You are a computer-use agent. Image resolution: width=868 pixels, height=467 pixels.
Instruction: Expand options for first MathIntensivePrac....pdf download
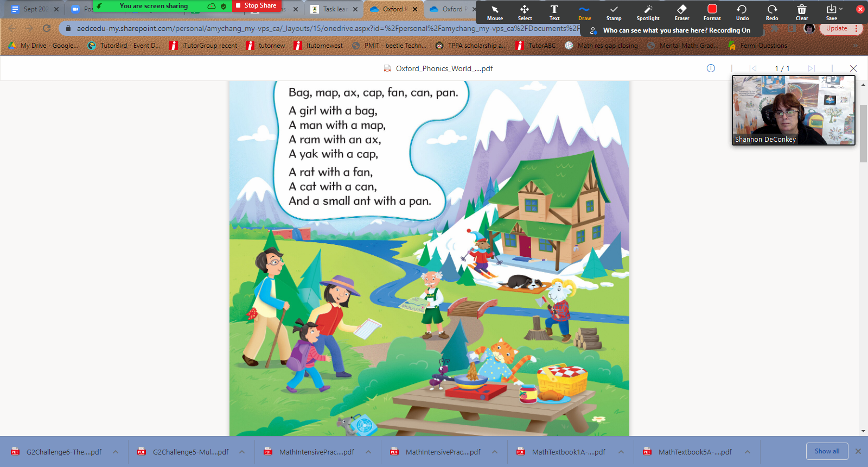(x=368, y=452)
